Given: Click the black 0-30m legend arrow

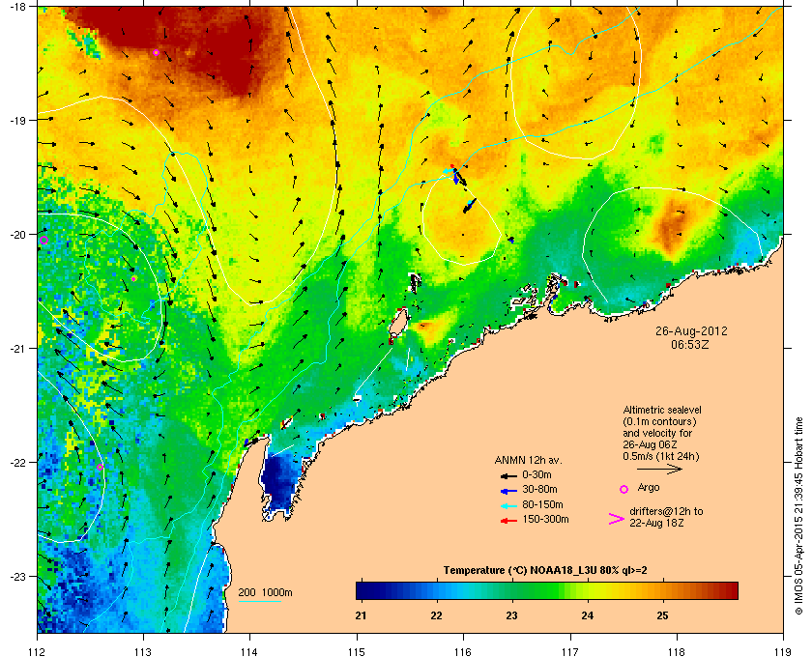Looking at the screenshot, I should pyautogui.click(x=508, y=475).
